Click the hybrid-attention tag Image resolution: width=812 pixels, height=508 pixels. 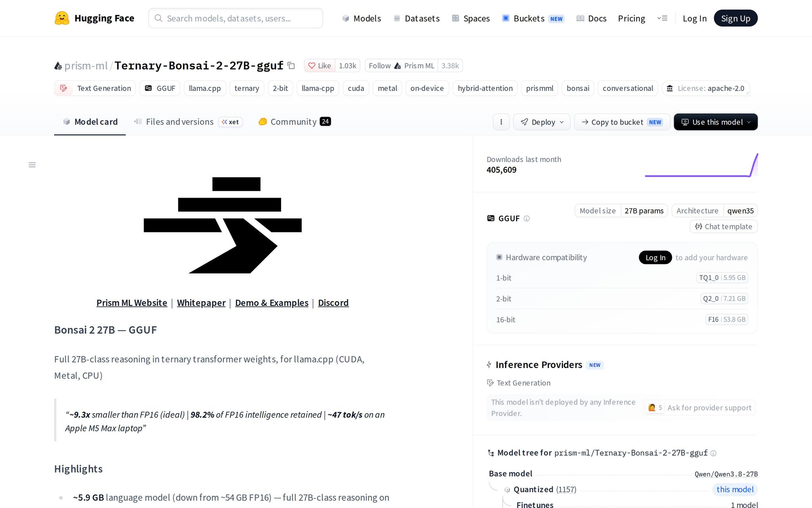485,88
